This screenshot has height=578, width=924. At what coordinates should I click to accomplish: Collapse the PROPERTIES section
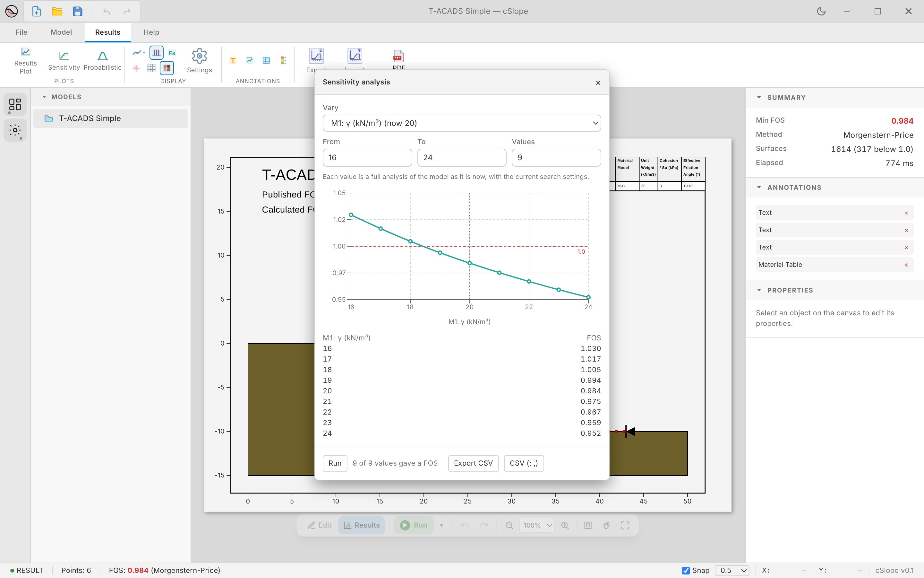tap(759, 290)
